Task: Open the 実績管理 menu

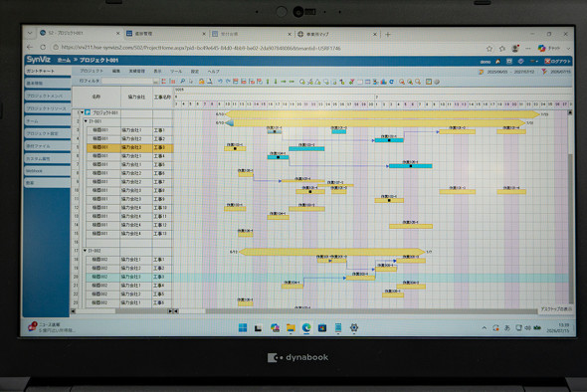Action: click(x=136, y=71)
